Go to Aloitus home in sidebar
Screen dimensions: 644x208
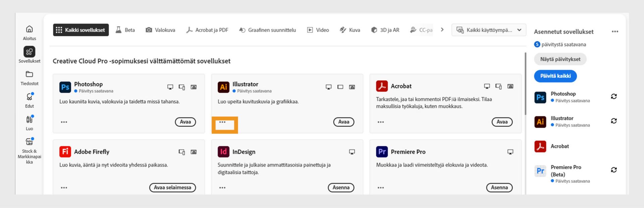tap(30, 33)
